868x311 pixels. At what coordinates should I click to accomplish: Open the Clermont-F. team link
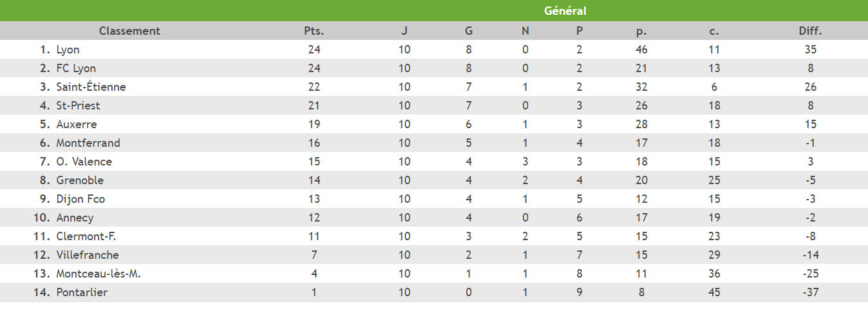tap(86, 236)
